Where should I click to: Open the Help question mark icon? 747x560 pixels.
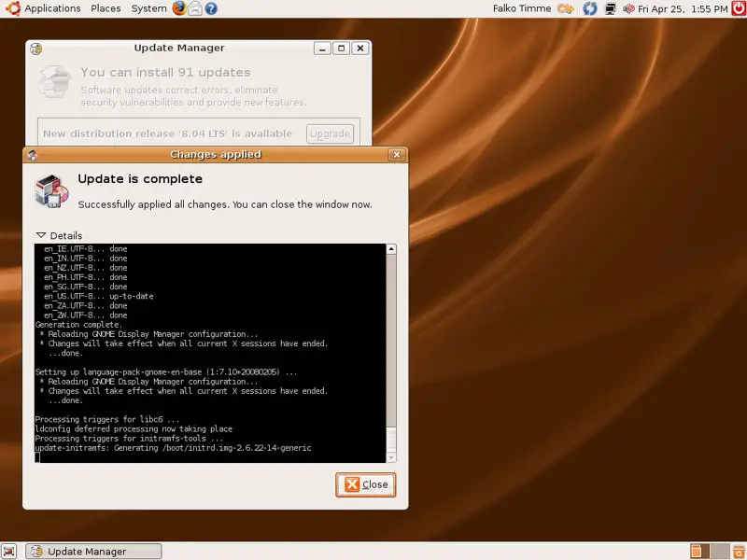click(x=211, y=8)
